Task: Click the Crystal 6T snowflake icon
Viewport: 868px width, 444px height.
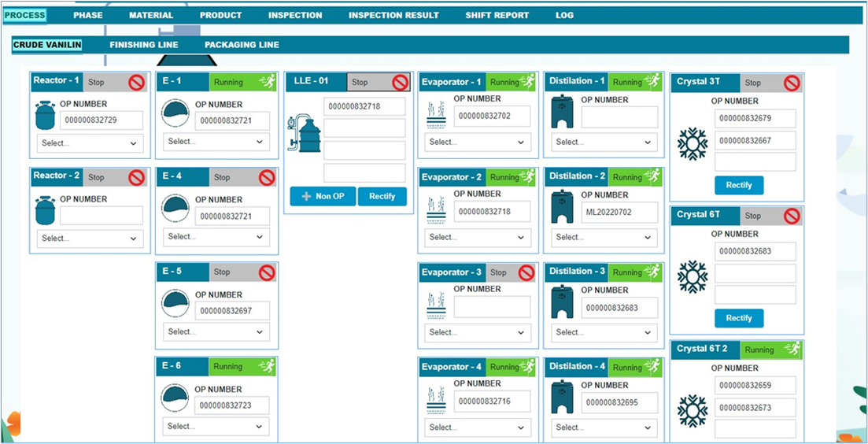Action: [x=693, y=276]
